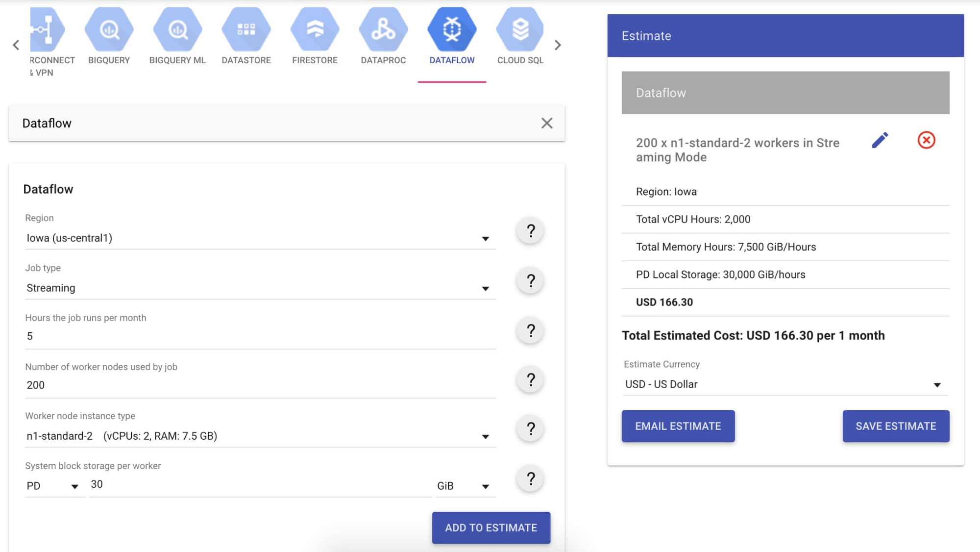The height and width of the screenshot is (552, 980).
Task: Click the blue Estimate panel header
Action: pos(785,35)
